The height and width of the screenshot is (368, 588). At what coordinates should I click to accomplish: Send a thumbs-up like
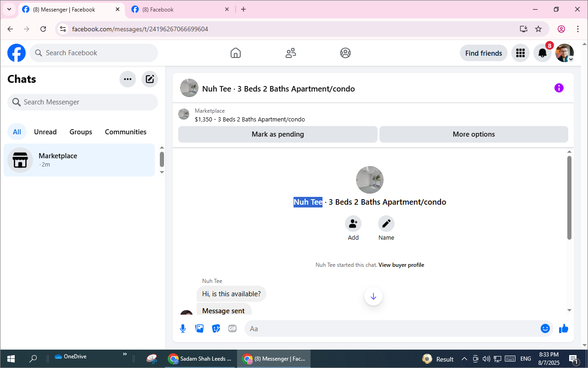tap(564, 328)
